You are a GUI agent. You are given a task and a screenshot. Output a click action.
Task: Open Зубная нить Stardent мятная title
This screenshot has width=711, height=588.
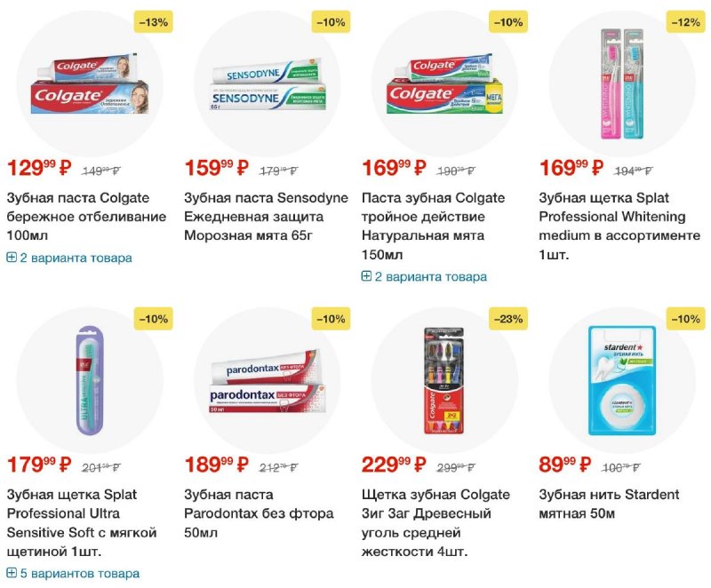tap(609, 504)
